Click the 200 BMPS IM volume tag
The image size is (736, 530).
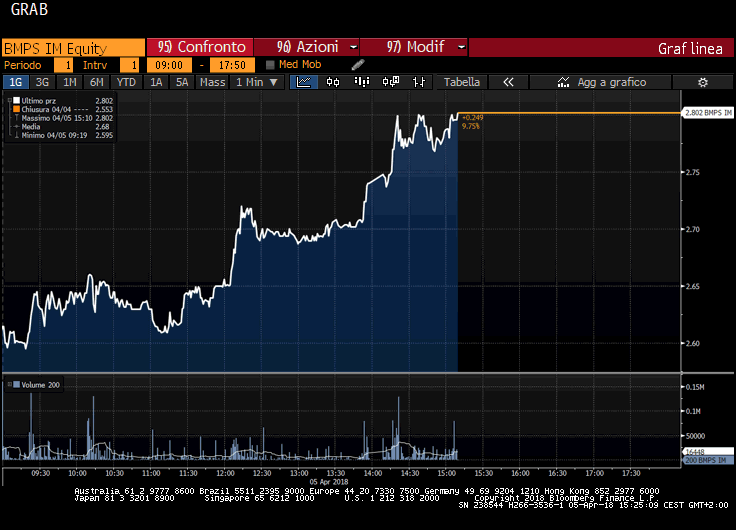708,460
